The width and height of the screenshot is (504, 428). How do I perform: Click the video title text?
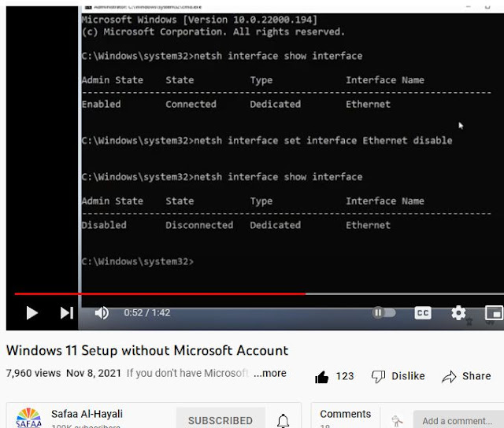click(x=147, y=350)
